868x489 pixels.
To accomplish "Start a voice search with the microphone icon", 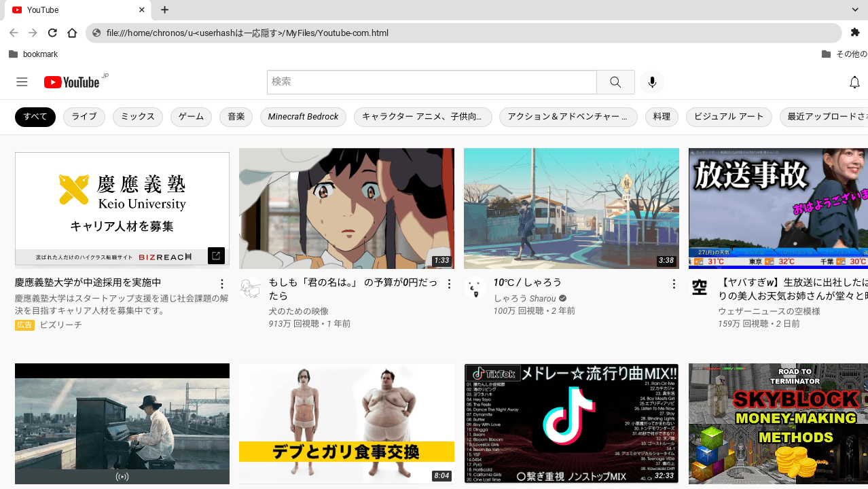I will [651, 81].
